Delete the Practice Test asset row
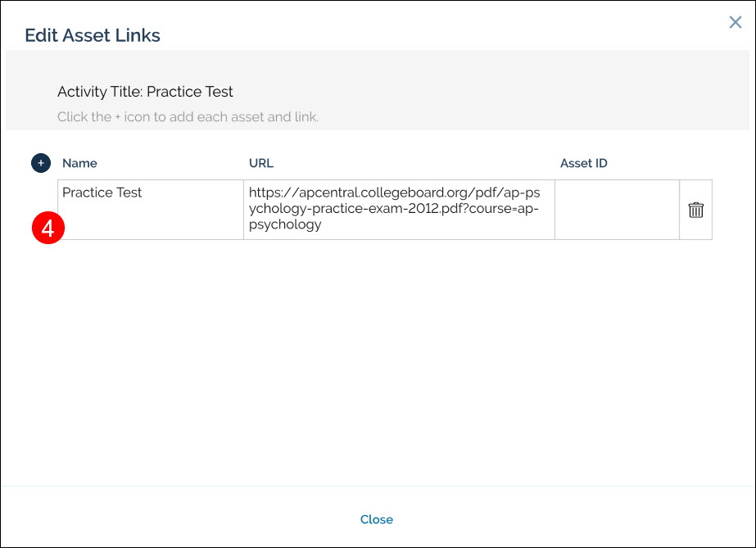 pos(695,210)
